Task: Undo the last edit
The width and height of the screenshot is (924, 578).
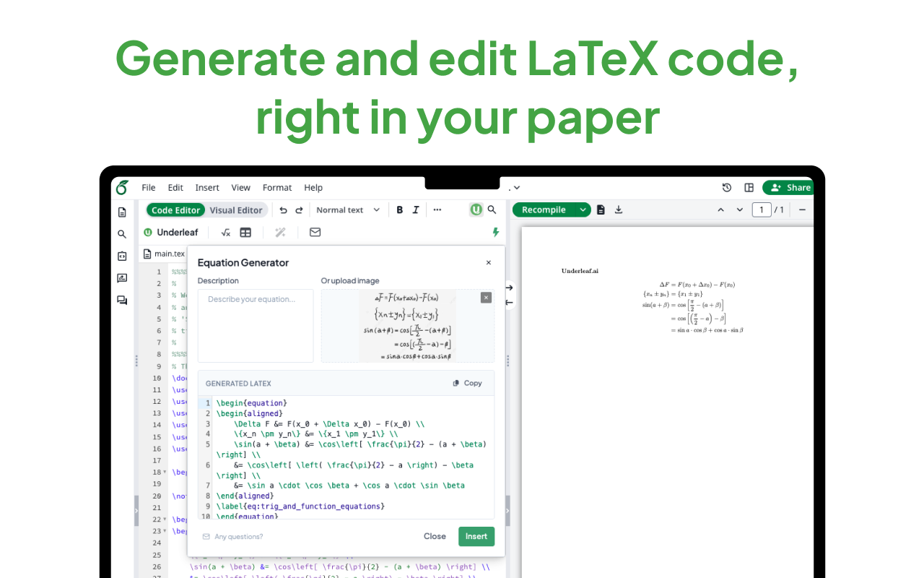Action: (283, 210)
